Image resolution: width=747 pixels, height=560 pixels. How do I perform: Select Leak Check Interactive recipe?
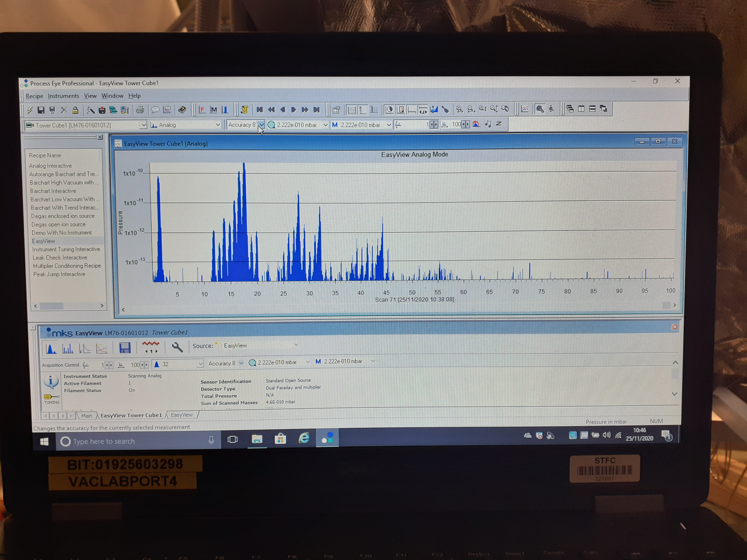point(60,258)
